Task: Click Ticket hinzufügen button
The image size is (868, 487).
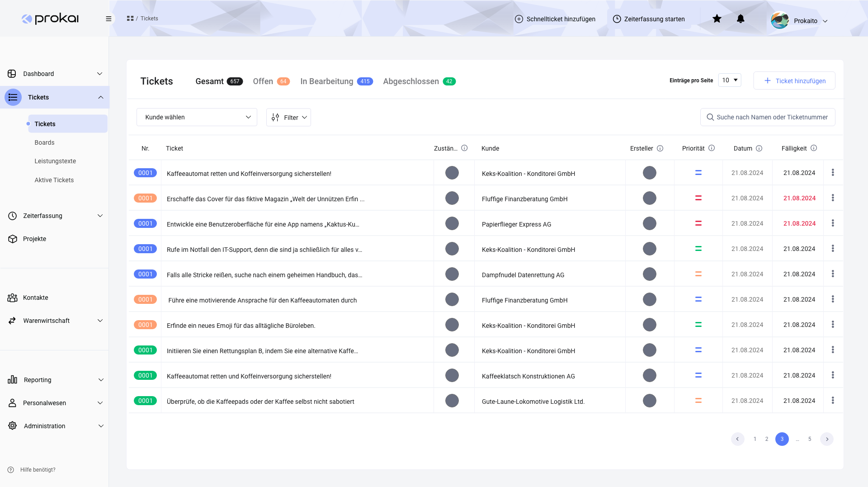Action: coord(794,80)
